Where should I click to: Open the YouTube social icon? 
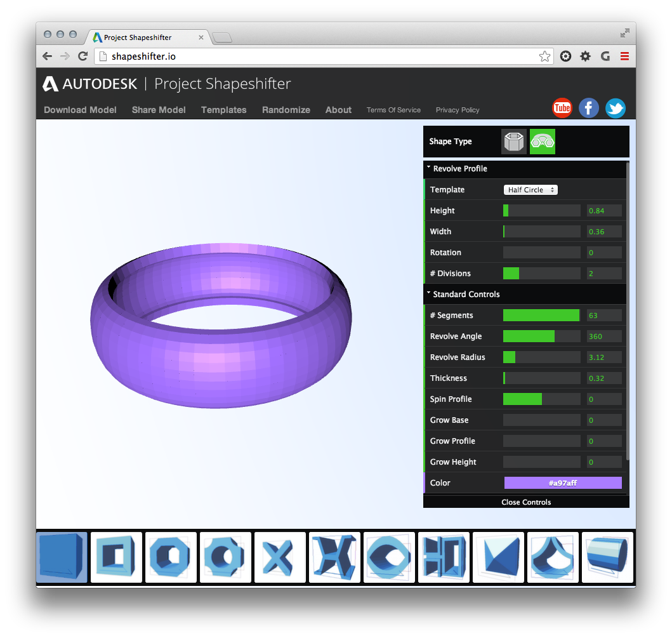coord(562,109)
